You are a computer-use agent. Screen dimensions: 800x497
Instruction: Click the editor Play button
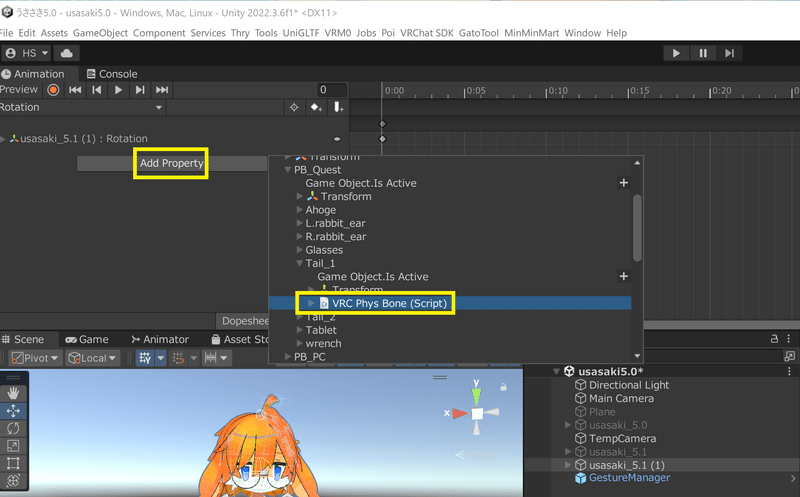(676, 53)
